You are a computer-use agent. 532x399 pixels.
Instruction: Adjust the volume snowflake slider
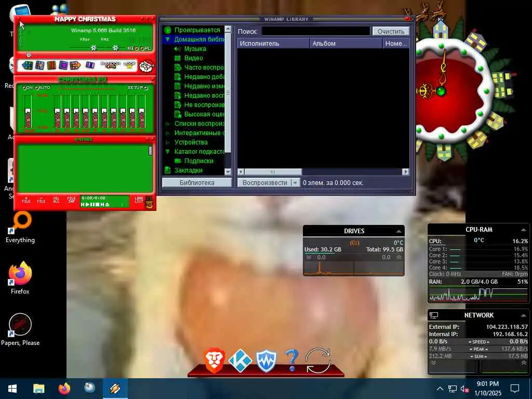[x=94, y=48]
